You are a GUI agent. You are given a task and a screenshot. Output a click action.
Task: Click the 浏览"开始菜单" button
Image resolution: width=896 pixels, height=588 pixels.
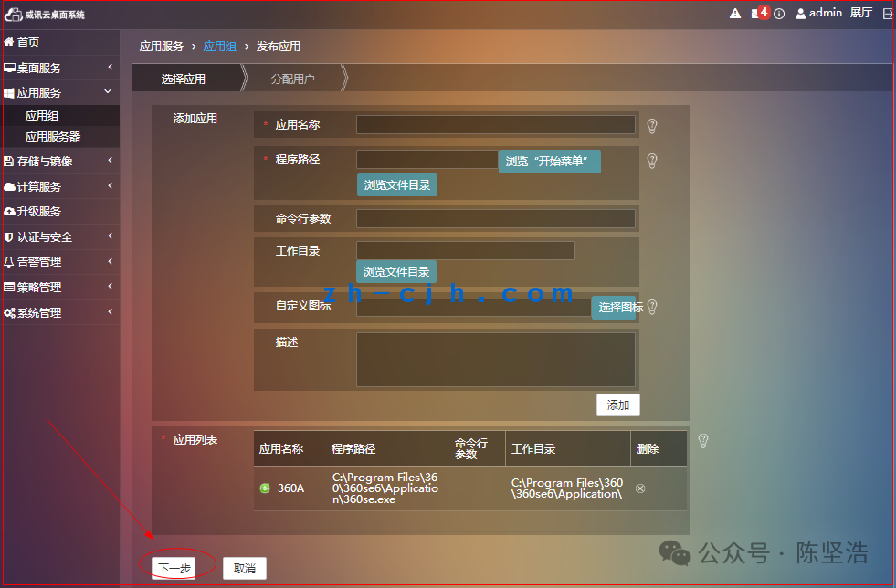pos(549,162)
